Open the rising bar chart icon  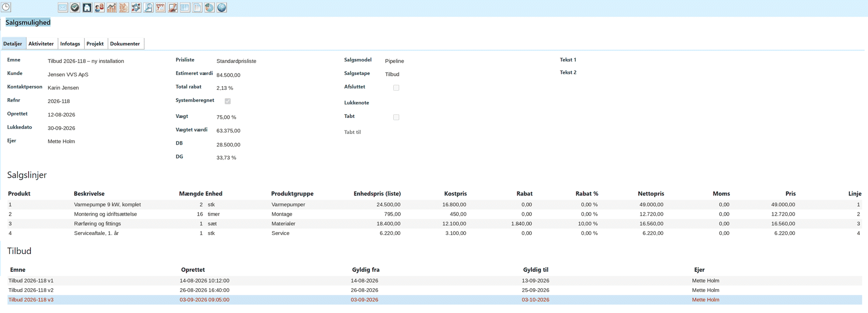point(111,7)
